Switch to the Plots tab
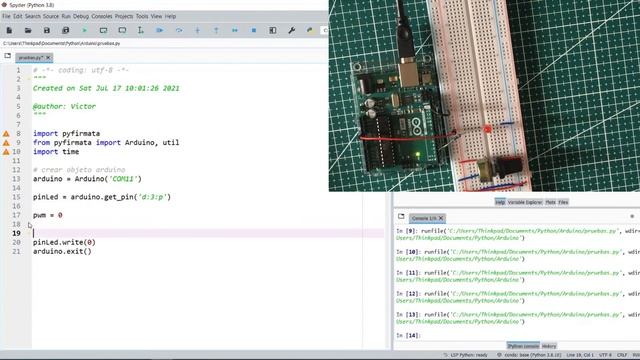This screenshot has width=640, height=360. point(550,202)
